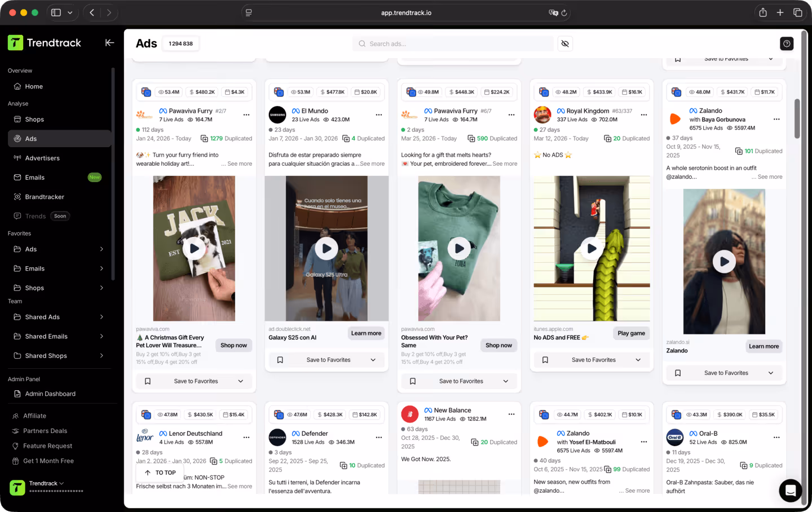The width and height of the screenshot is (812, 512).
Task: Expand Favorites Emails in sidebar
Action: (101, 268)
